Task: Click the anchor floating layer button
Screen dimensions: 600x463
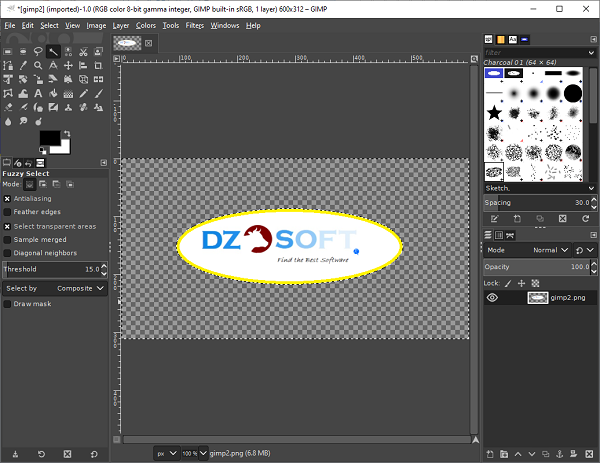Action: [x=559, y=454]
